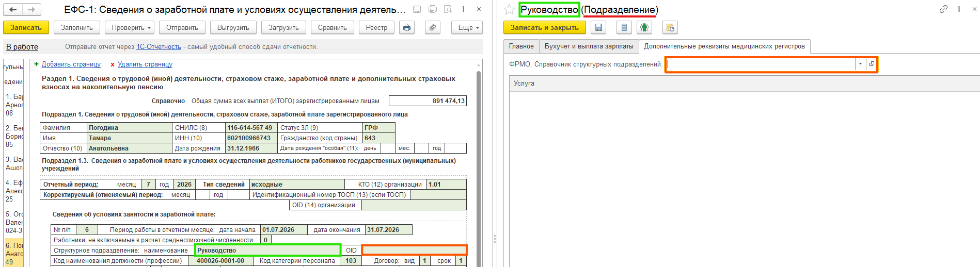Select total payments value 891 474,13
Image resolution: width=980 pixels, height=267 pixels.
[x=428, y=101]
